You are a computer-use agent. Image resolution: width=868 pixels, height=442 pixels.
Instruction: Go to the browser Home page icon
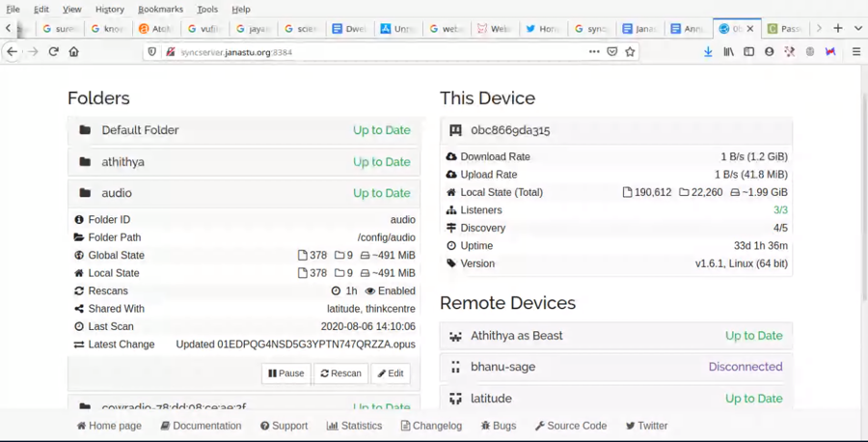pos(74,51)
